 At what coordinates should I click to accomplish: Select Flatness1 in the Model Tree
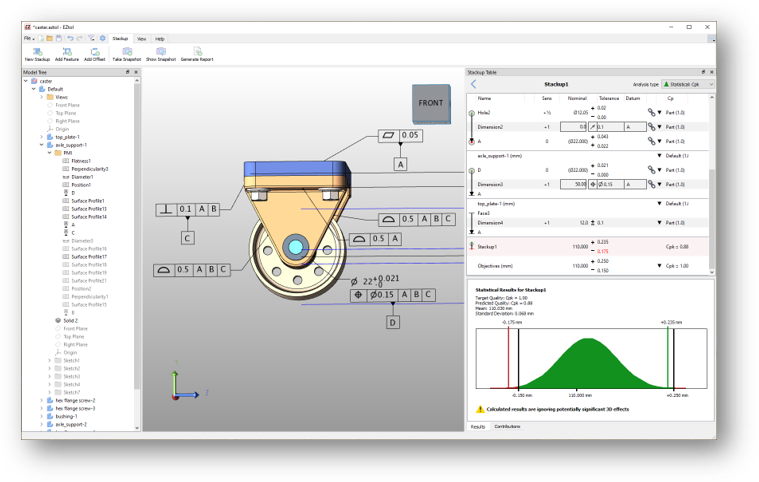pyautogui.click(x=81, y=161)
